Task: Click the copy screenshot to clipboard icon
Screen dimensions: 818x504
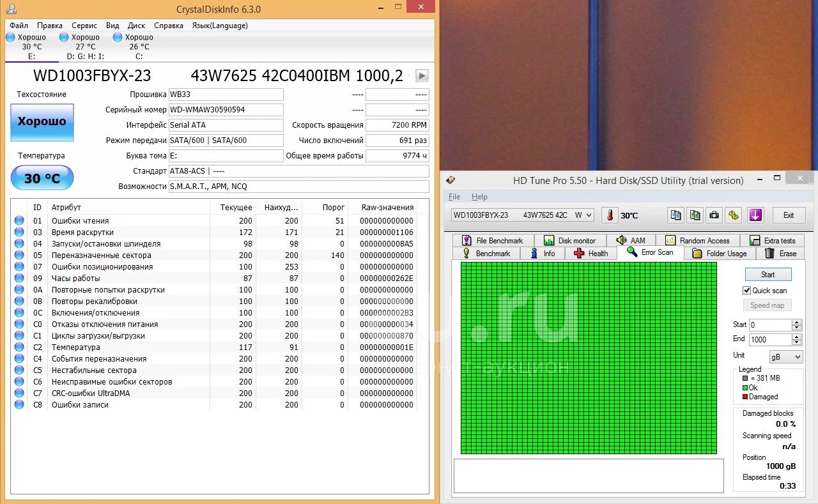Action: pyautogui.click(x=695, y=215)
